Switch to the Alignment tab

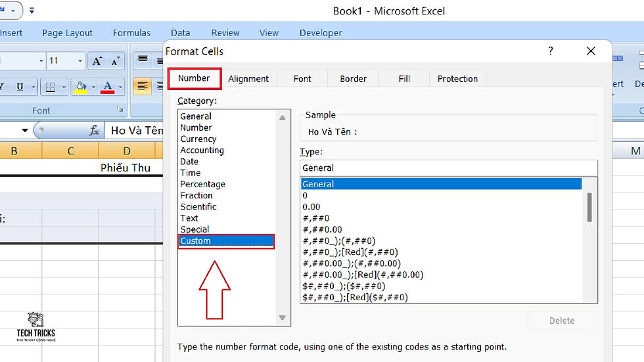coord(248,79)
